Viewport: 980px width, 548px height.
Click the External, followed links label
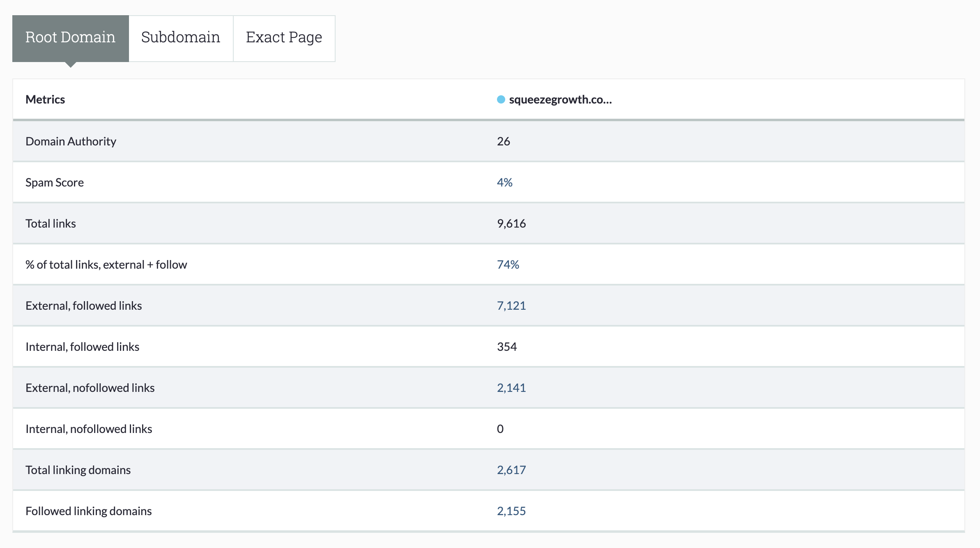[83, 306]
